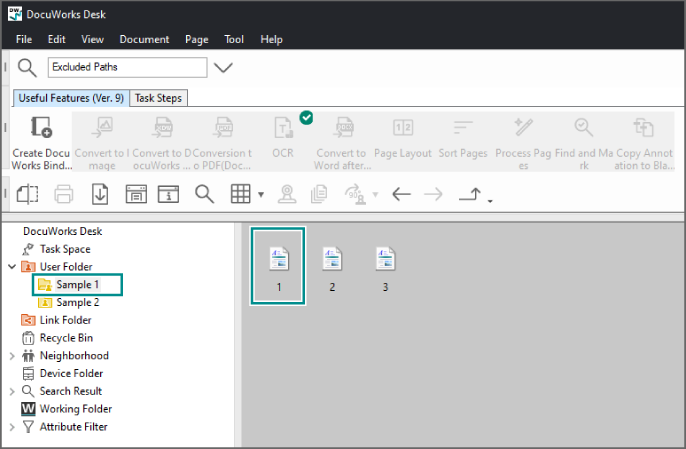The width and height of the screenshot is (686, 449).
Task: Click the OCR tool icon
Action: [283, 128]
